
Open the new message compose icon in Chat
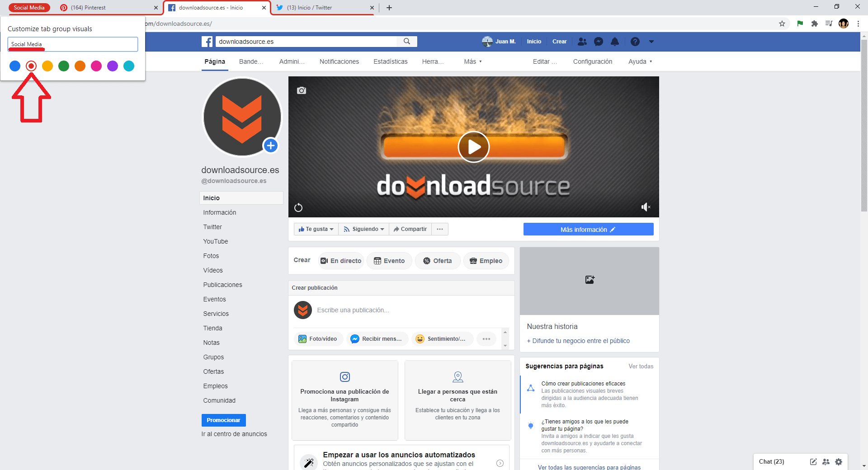point(813,462)
